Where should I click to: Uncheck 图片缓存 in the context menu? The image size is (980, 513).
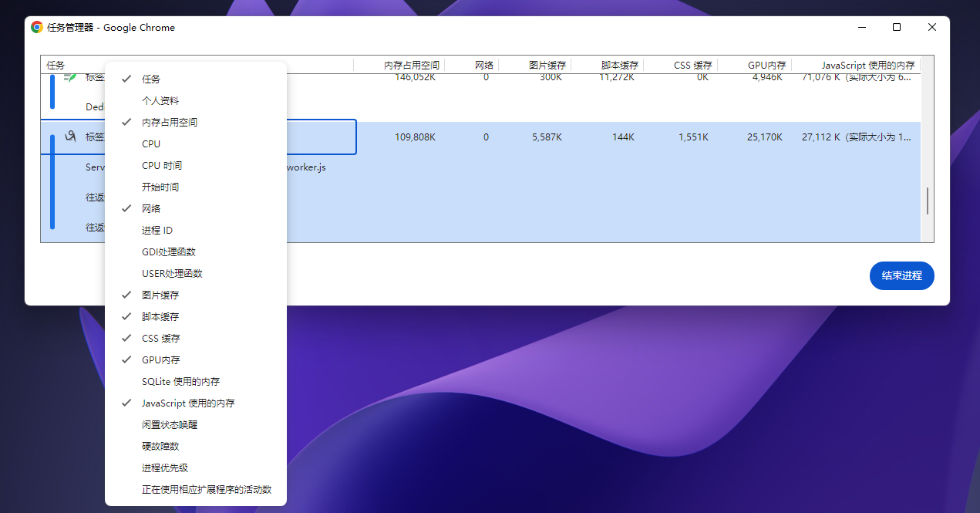(x=196, y=295)
